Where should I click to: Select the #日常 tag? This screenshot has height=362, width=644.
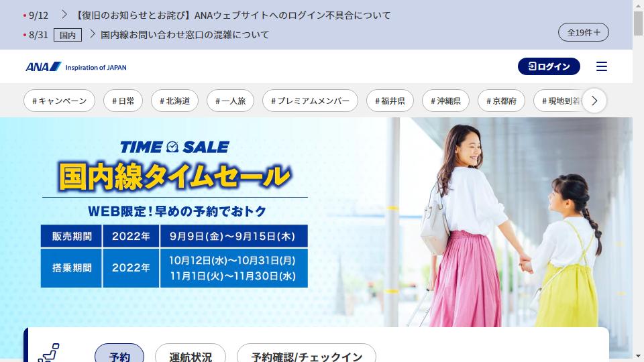pyautogui.click(x=123, y=101)
